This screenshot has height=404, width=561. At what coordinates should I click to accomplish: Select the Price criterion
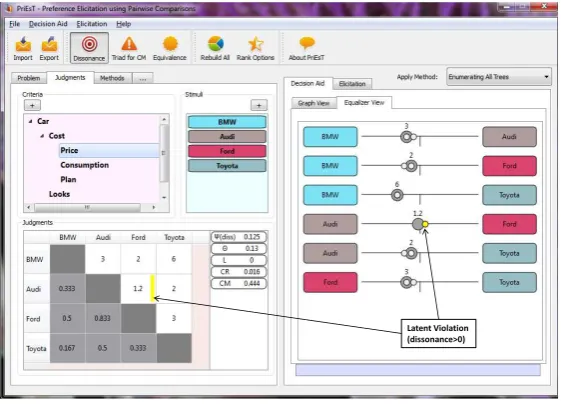(x=109, y=151)
